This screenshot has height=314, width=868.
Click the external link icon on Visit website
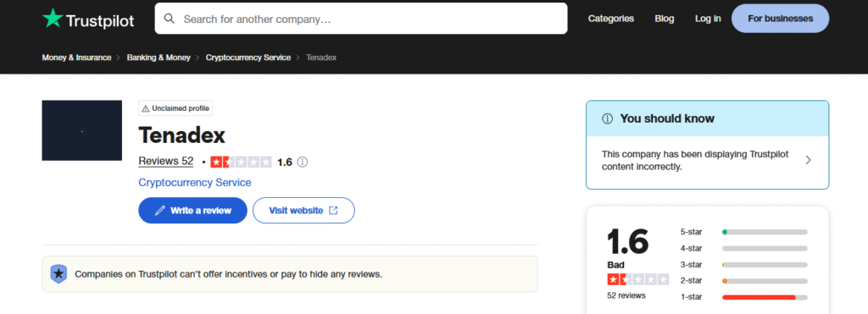pyautogui.click(x=333, y=210)
